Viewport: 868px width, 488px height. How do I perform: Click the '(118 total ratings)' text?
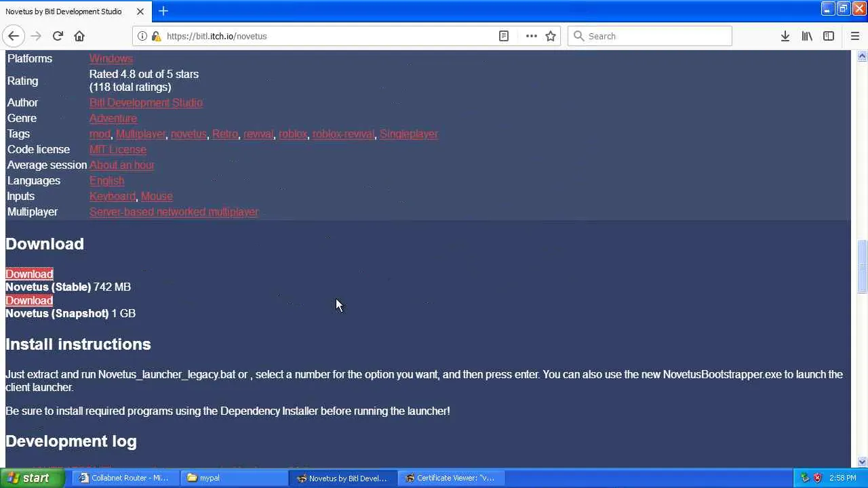[x=130, y=87]
